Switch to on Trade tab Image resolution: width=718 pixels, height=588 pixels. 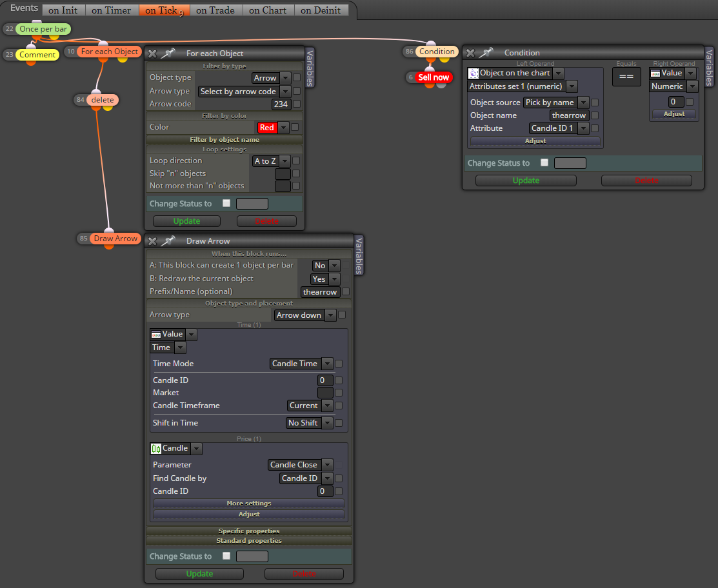click(215, 10)
